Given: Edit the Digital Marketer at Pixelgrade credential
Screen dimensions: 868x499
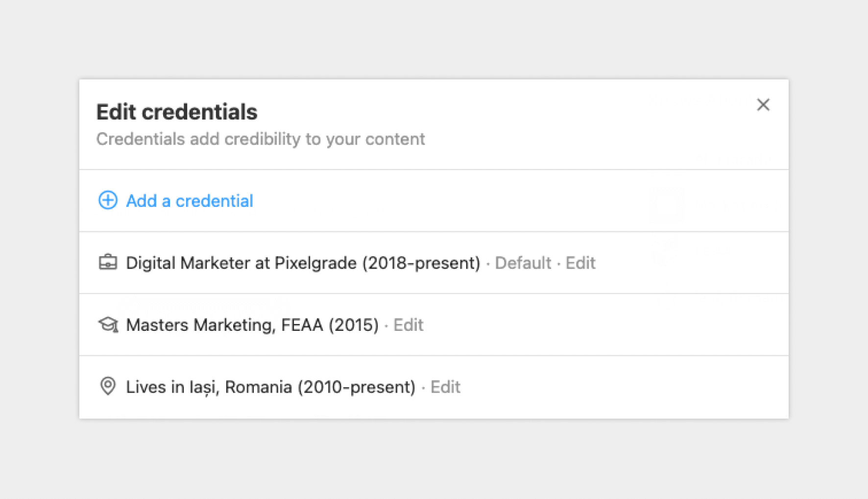Looking at the screenshot, I should point(580,263).
